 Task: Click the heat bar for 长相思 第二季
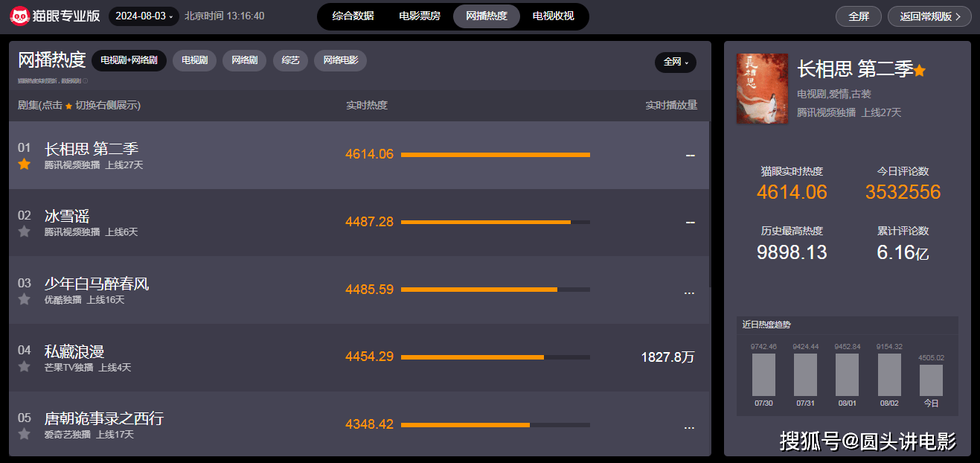(496, 155)
